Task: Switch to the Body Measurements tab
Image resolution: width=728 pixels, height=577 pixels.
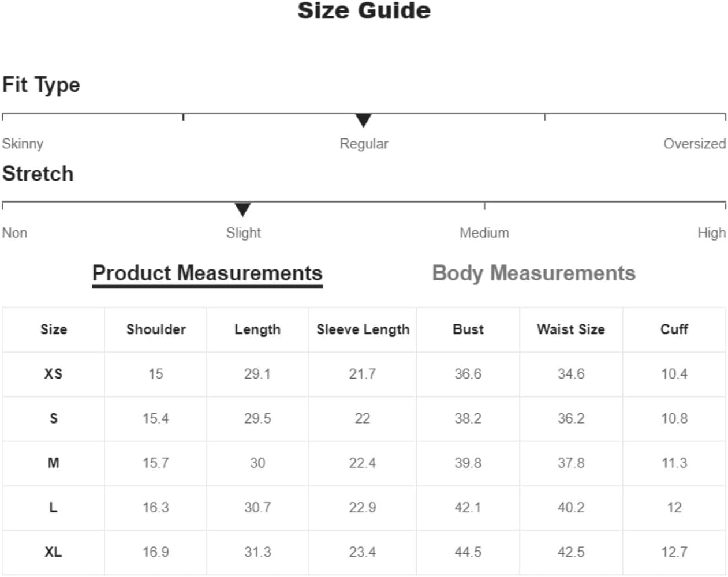Action: [x=533, y=273]
